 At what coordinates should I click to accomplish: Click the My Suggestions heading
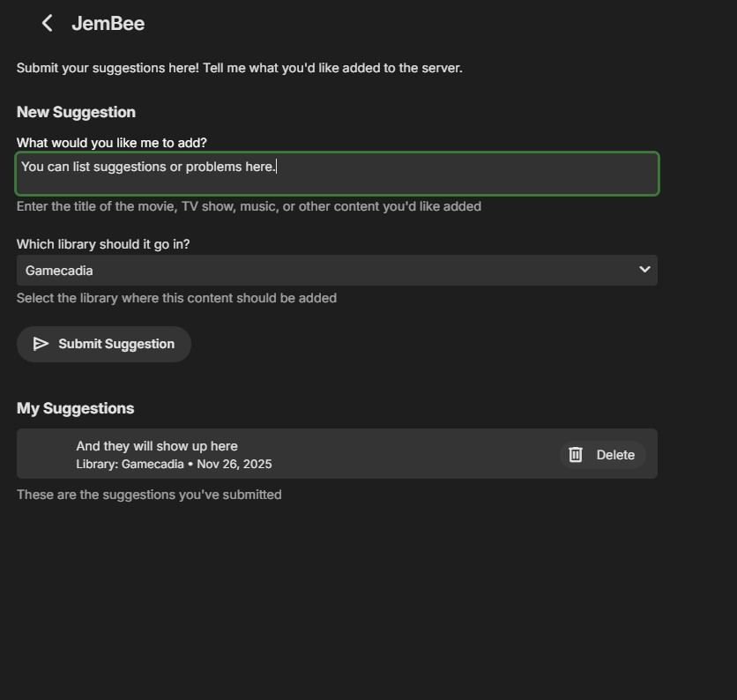(x=76, y=408)
